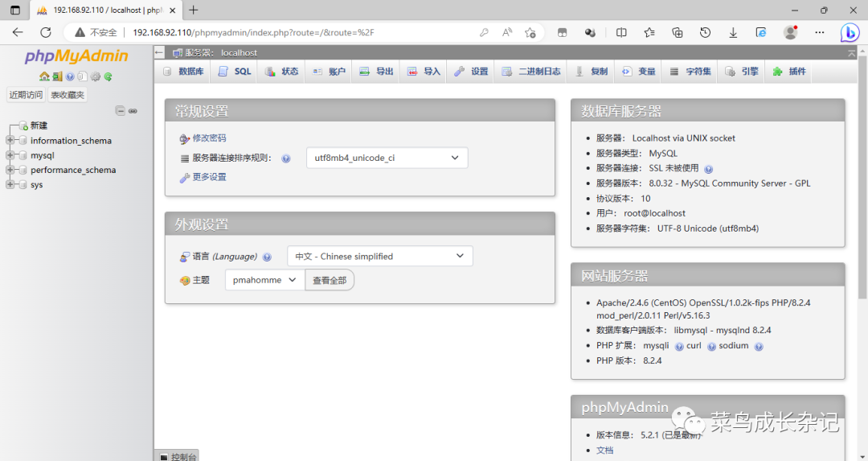Click help icon next to sodium extension

(x=759, y=346)
